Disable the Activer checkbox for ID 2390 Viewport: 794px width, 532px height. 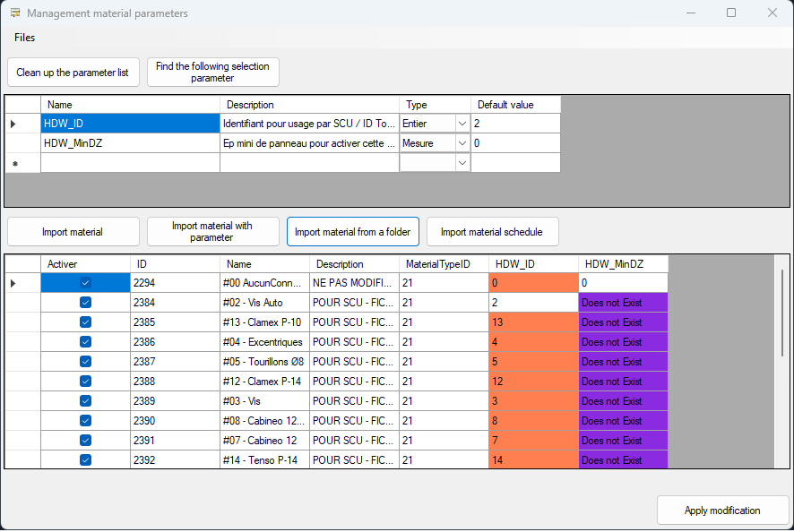tap(85, 421)
